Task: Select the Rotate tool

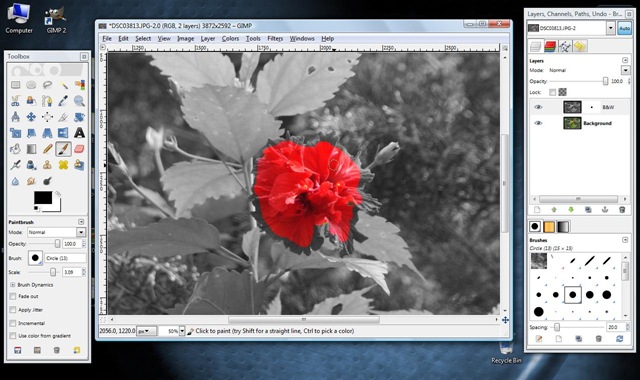Action: coord(79,117)
